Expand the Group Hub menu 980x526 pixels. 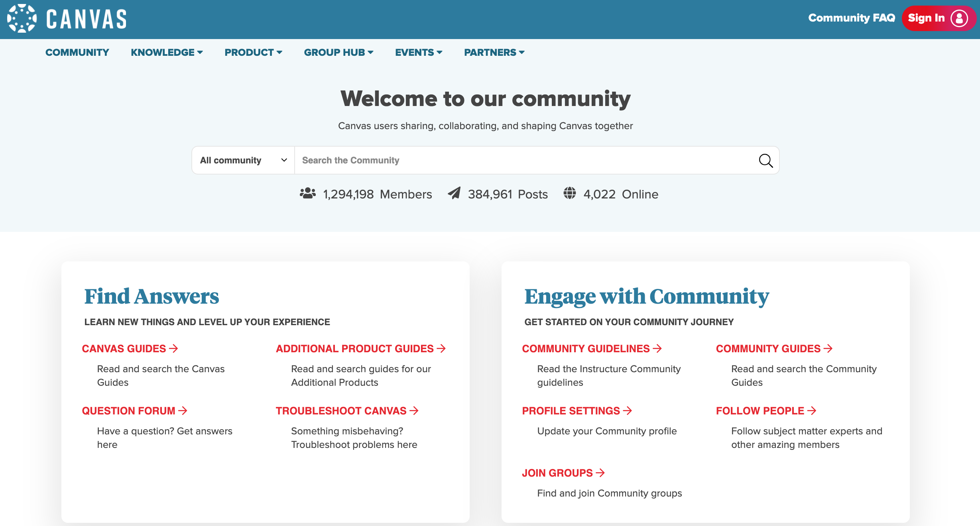(338, 53)
